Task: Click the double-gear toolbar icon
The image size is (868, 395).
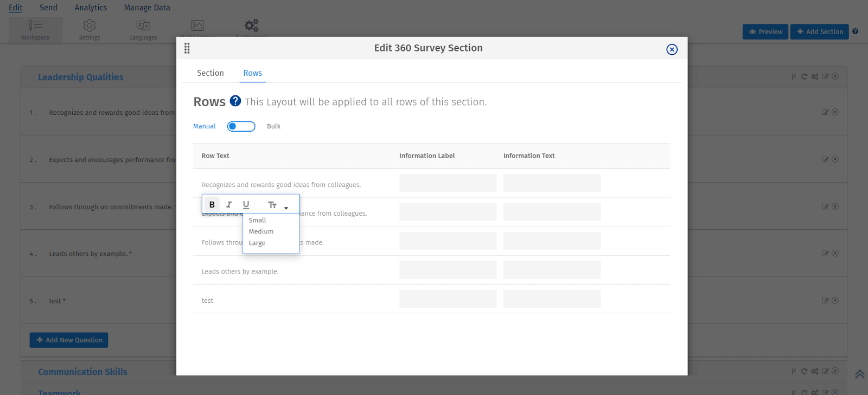Action: (x=251, y=25)
